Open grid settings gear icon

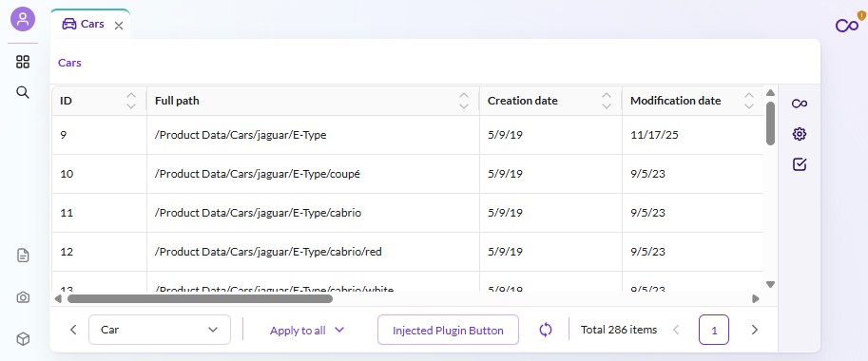pyautogui.click(x=800, y=134)
